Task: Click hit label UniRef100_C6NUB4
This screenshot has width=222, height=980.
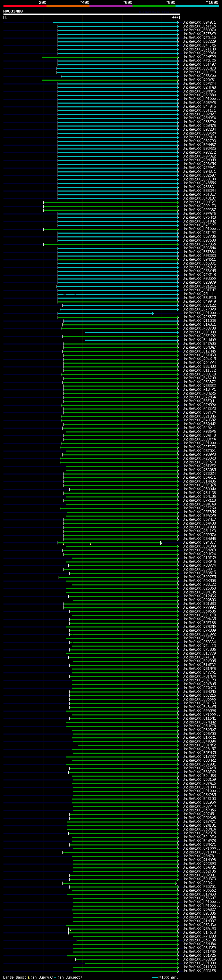Action: click(x=199, y=944)
